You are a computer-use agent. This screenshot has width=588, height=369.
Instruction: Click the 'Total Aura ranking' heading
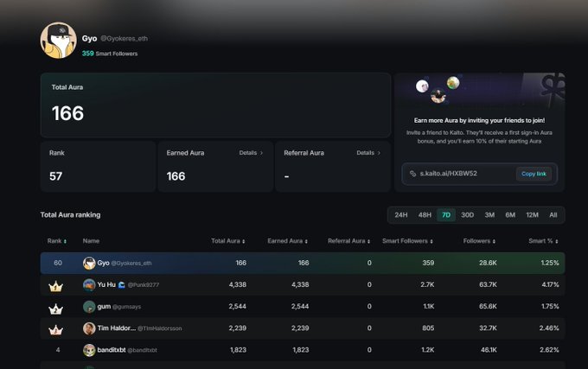click(x=70, y=215)
